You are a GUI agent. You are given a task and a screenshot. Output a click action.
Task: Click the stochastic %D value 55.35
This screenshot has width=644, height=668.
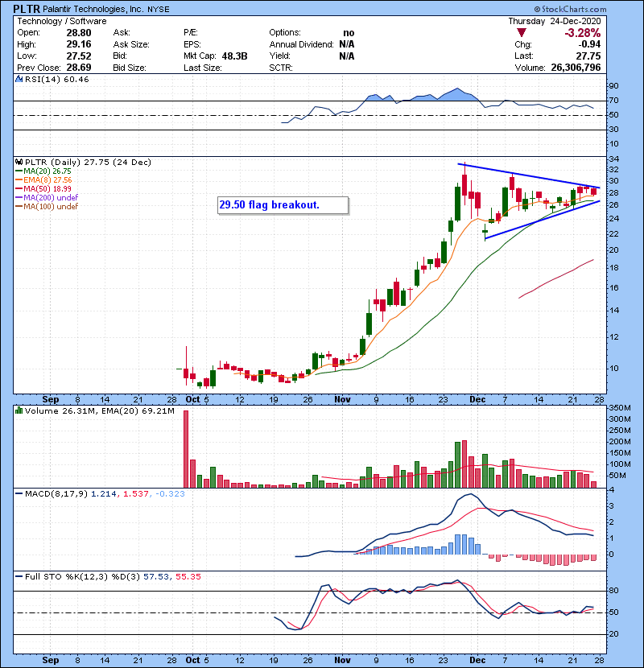coord(188,577)
